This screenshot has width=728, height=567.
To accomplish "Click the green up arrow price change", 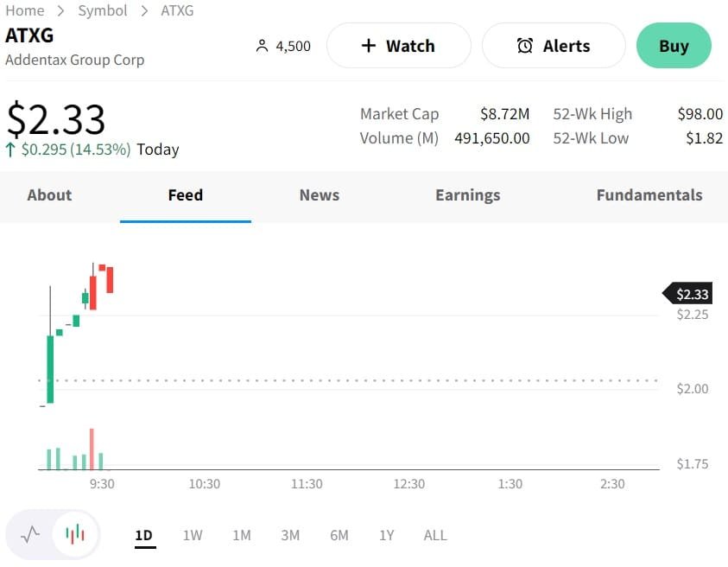I will click(x=10, y=150).
